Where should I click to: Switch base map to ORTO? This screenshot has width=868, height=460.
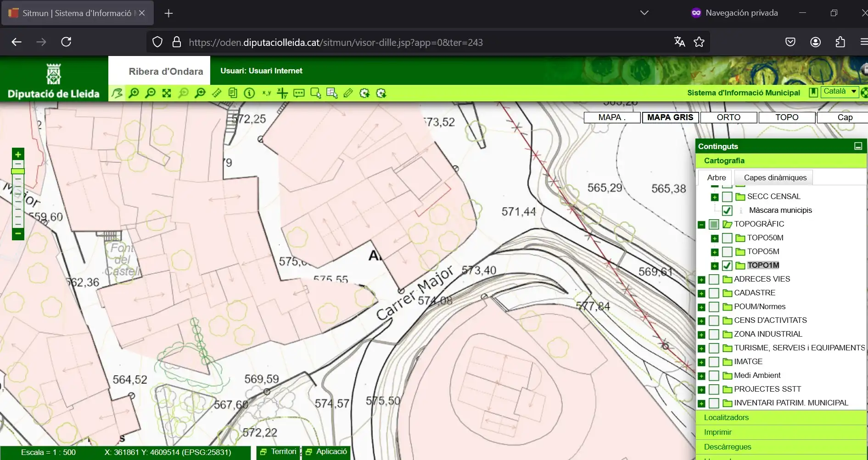coord(728,117)
